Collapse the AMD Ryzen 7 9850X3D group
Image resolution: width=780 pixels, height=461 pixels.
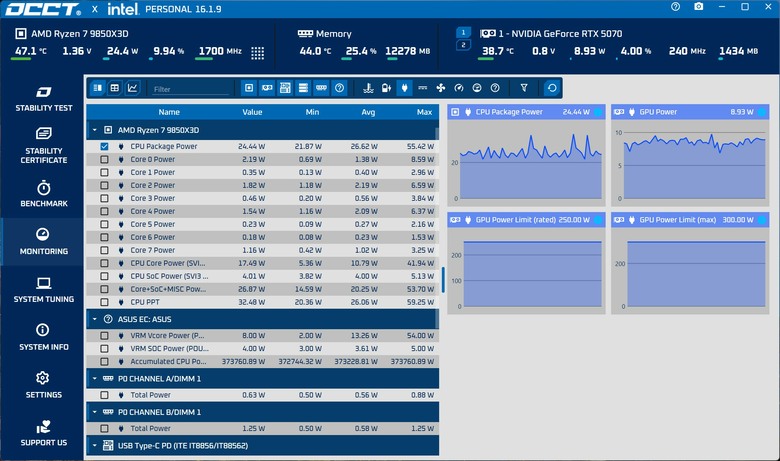click(x=95, y=130)
